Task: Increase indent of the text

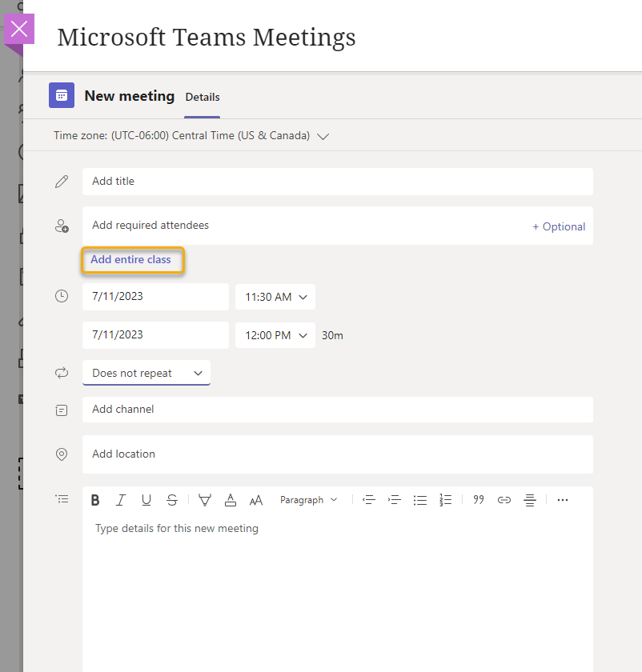Action: pos(394,500)
